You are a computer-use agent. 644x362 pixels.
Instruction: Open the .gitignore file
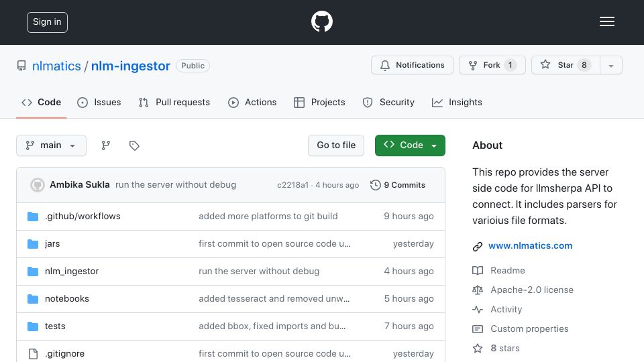64,353
